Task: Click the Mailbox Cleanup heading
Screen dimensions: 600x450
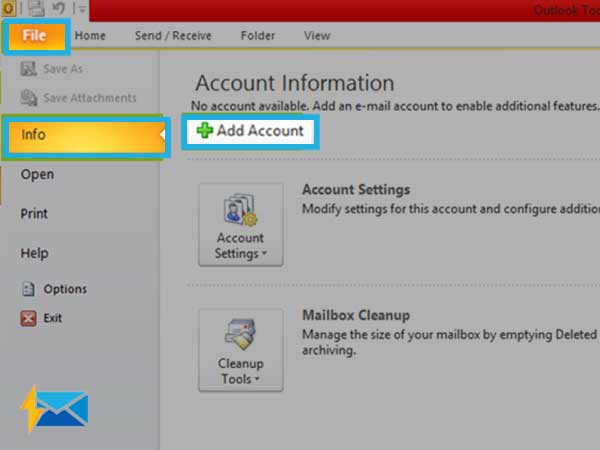Action: click(356, 315)
